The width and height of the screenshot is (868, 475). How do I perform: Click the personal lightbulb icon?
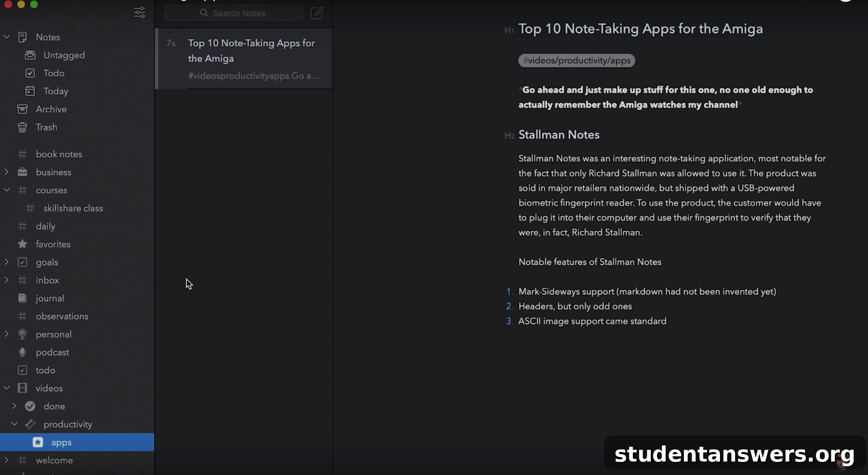click(x=22, y=334)
